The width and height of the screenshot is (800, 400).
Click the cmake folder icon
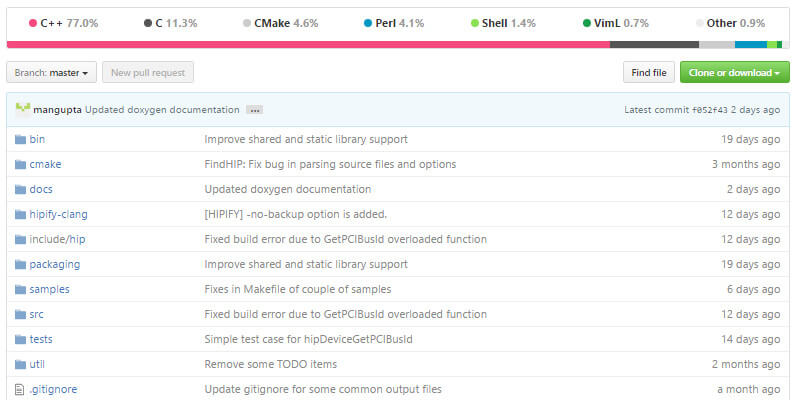point(20,164)
